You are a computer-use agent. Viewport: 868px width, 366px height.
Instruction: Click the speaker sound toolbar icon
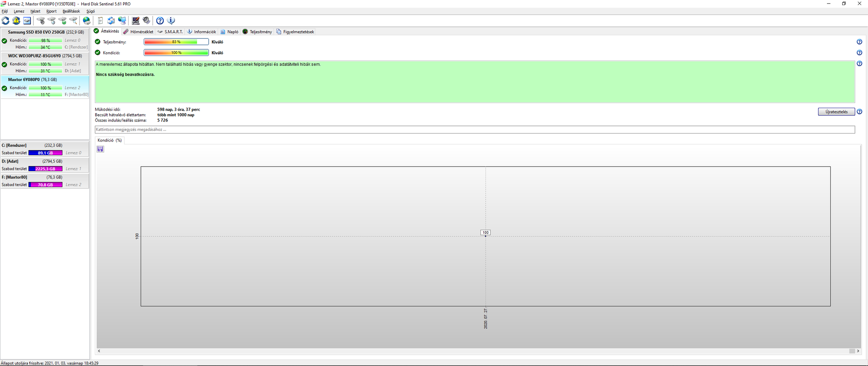(x=146, y=21)
